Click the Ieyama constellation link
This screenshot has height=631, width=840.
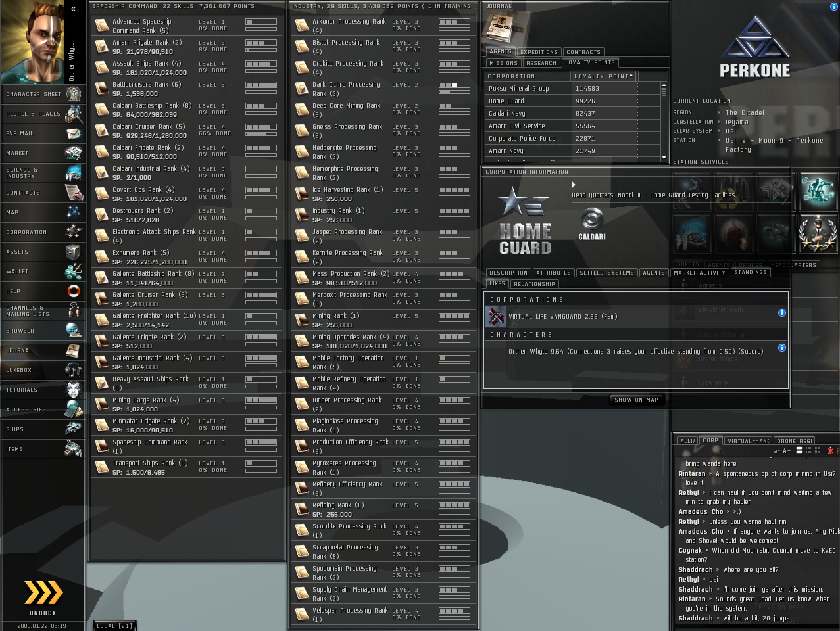tap(737, 122)
